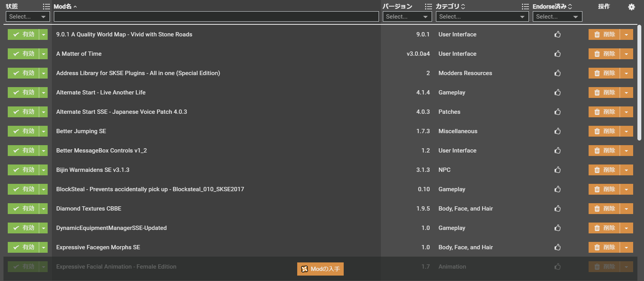Open 状態 filter Select dropdown
Viewport: 644px width, 281px height.
coord(28,17)
